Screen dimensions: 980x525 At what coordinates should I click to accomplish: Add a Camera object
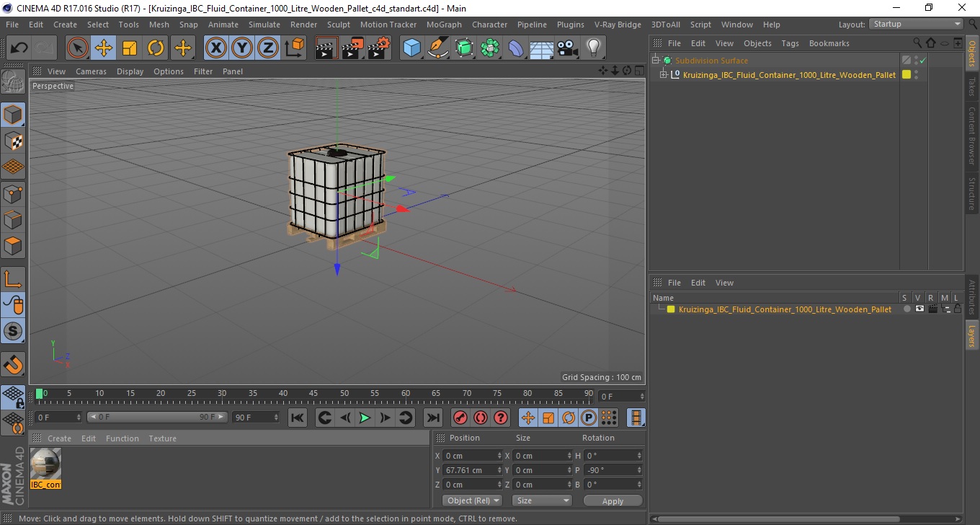tap(567, 48)
